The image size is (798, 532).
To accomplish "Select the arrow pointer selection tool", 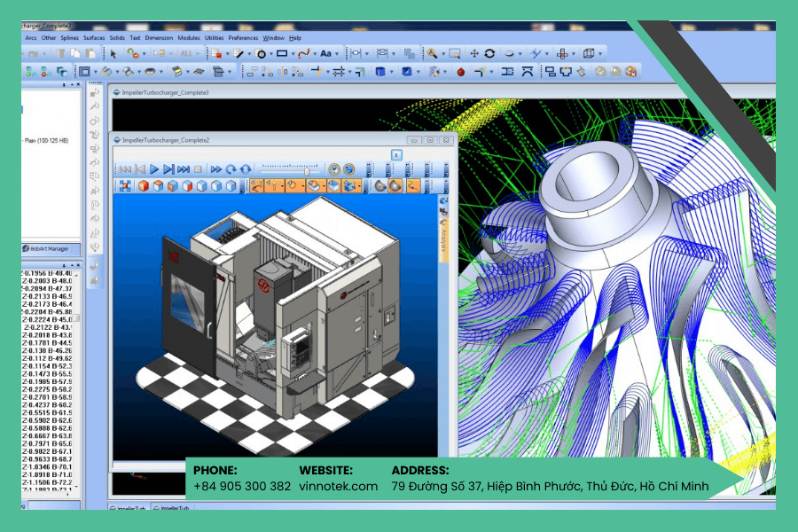I will 113,53.
